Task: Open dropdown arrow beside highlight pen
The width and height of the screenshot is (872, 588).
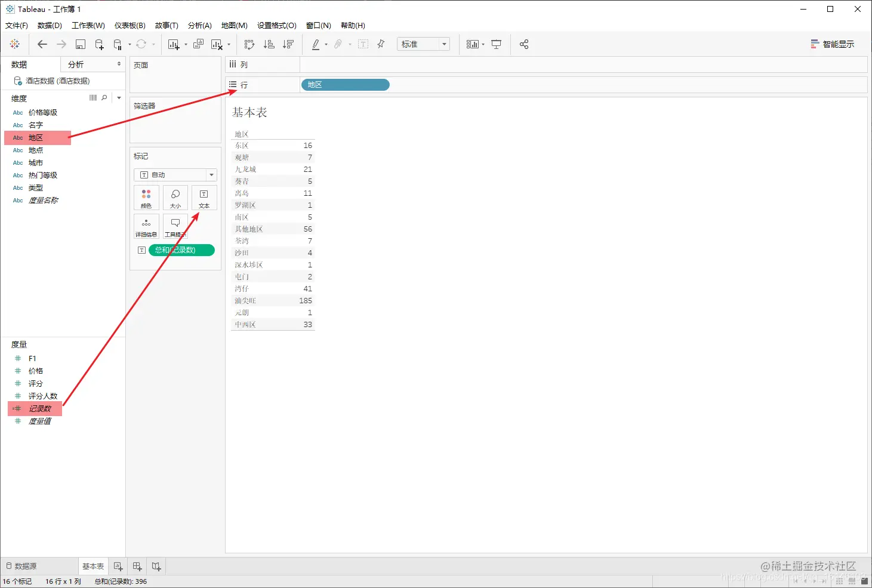Action: [x=326, y=44]
